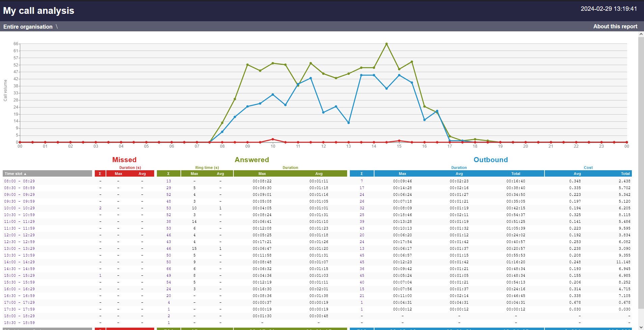Sort table by the Outbound Σ column
This screenshot has width=644, height=330.
[x=362, y=173]
